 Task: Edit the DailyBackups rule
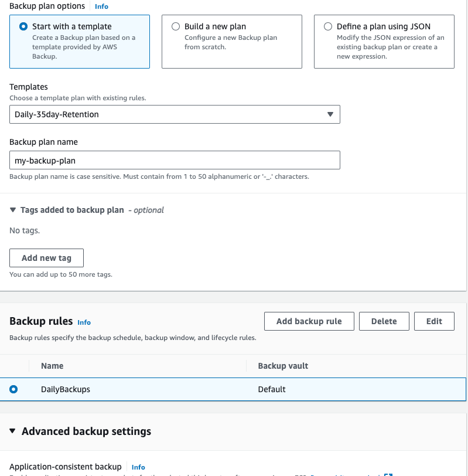[x=434, y=321]
